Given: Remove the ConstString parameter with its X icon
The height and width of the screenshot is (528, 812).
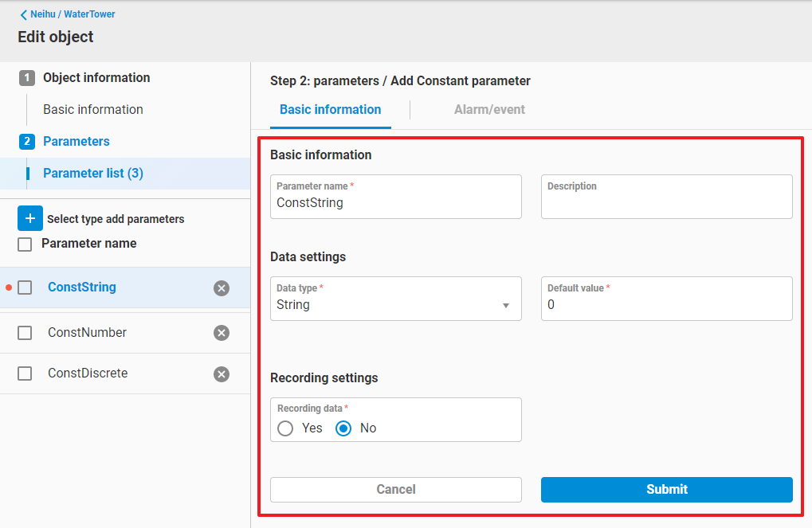Looking at the screenshot, I should (222, 288).
